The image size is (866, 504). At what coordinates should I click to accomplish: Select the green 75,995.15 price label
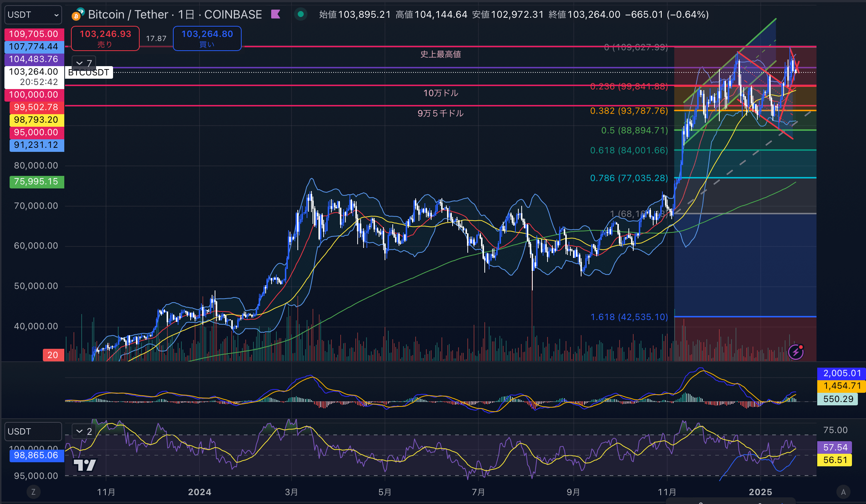point(37,182)
